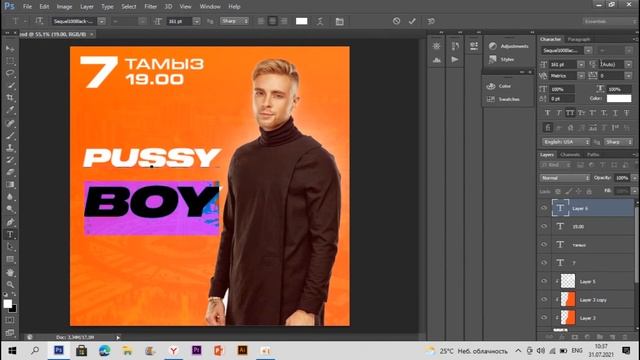This screenshot has height=360, width=640.
Task: Select the Eraser tool
Action: pos(10,172)
